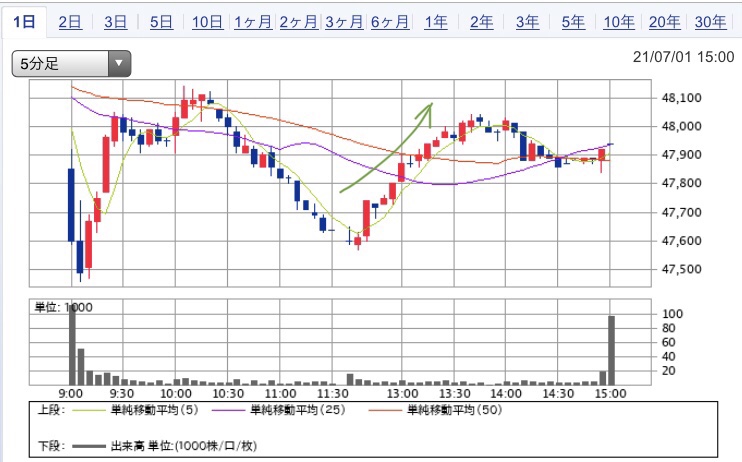This screenshot has width=742, height=462.
Task: Select the 20年 chart range
Action: pyautogui.click(x=664, y=22)
